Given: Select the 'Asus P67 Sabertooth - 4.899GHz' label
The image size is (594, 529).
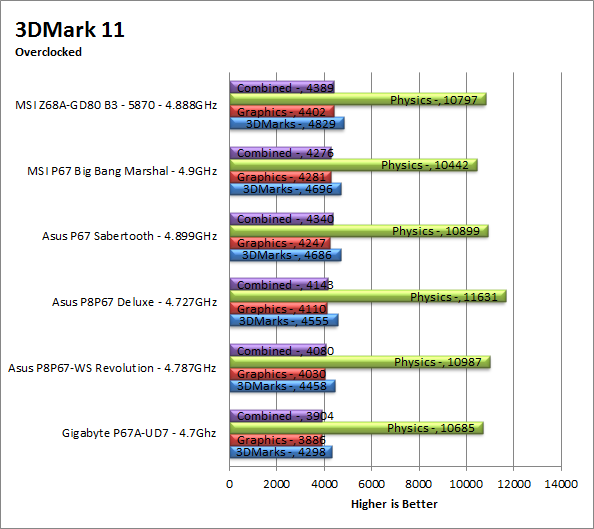Looking at the screenshot, I should (x=129, y=236).
